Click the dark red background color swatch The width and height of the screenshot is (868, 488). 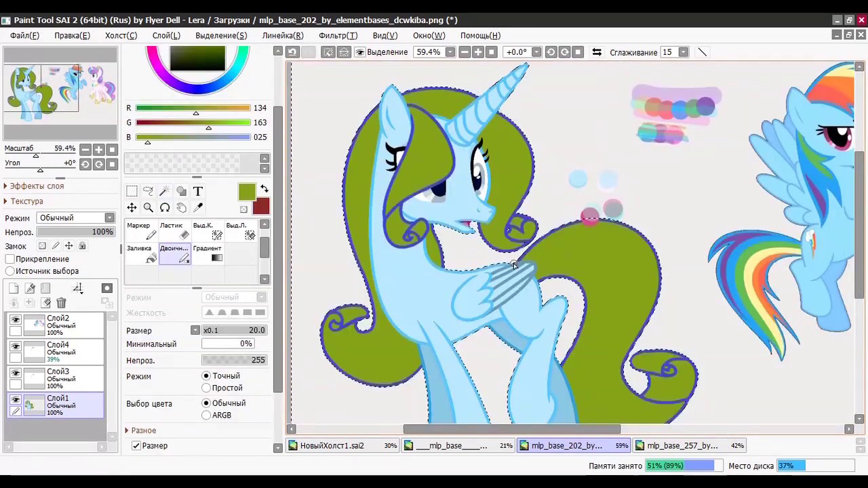pos(261,206)
